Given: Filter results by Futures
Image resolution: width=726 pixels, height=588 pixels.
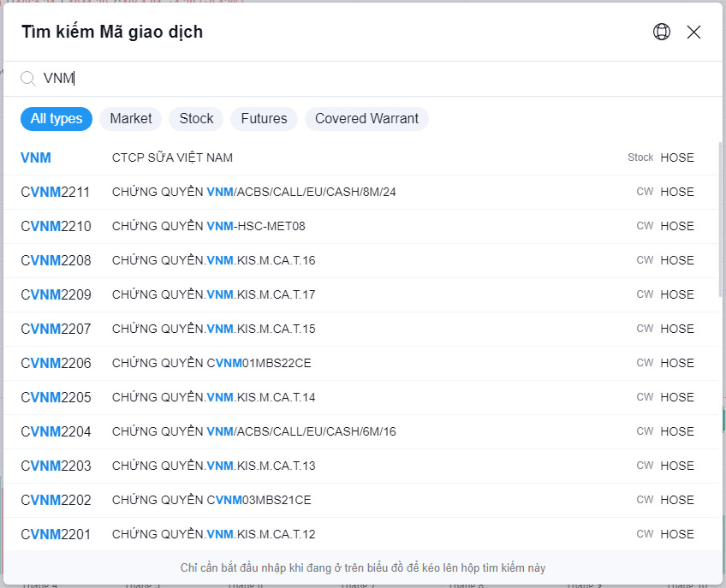Looking at the screenshot, I should pyautogui.click(x=264, y=119).
